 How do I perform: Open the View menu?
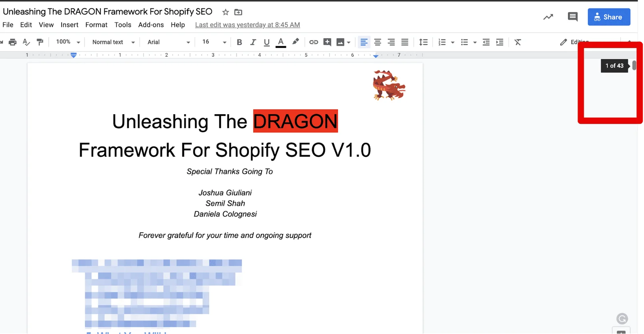tap(46, 25)
